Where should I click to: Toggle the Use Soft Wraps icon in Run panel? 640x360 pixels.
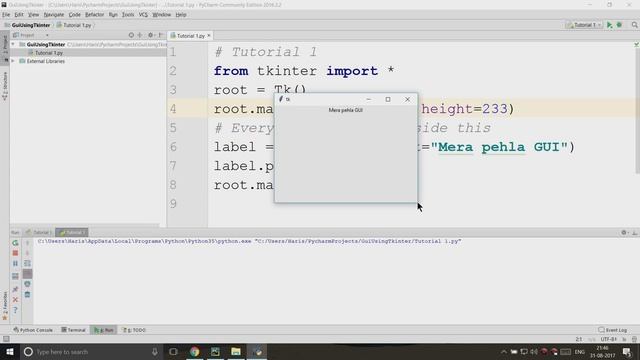(27, 264)
